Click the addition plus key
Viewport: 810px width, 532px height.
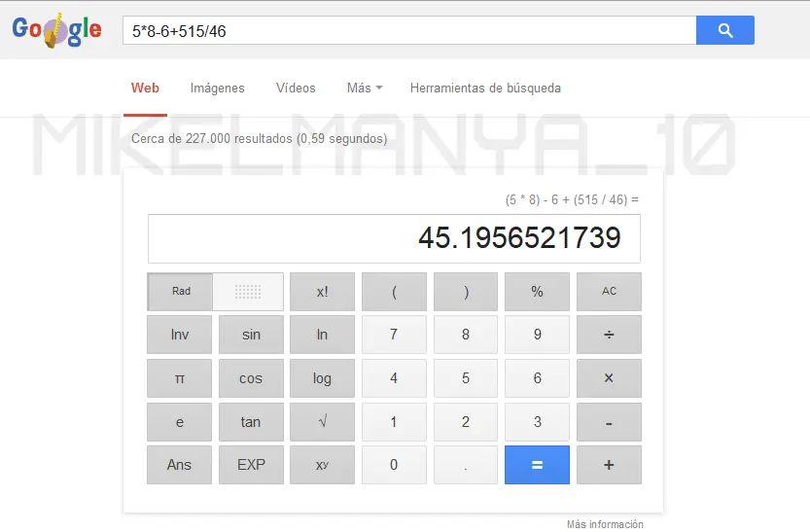[609, 465]
